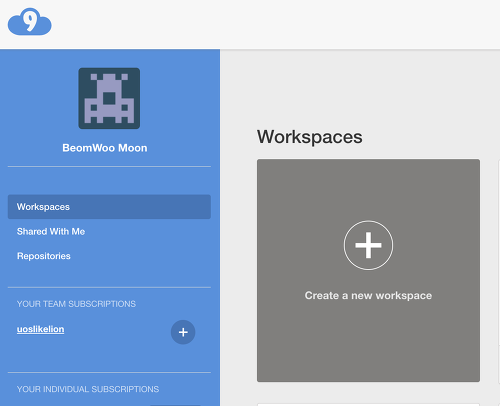The height and width of the screenshot is (406, 500).
Task: Click YOUR INDIVIDUAL SUBSCRIPTIONS heading
Action: pos(88,389)
